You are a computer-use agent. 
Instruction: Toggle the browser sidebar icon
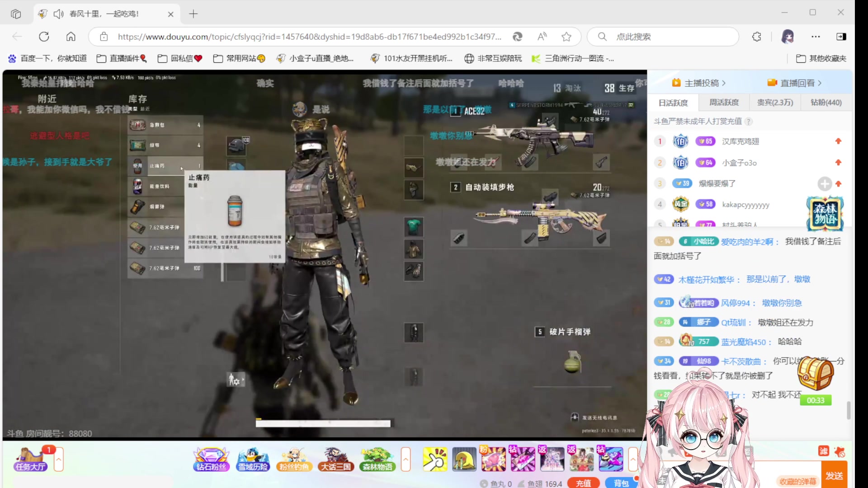[841, 37]
